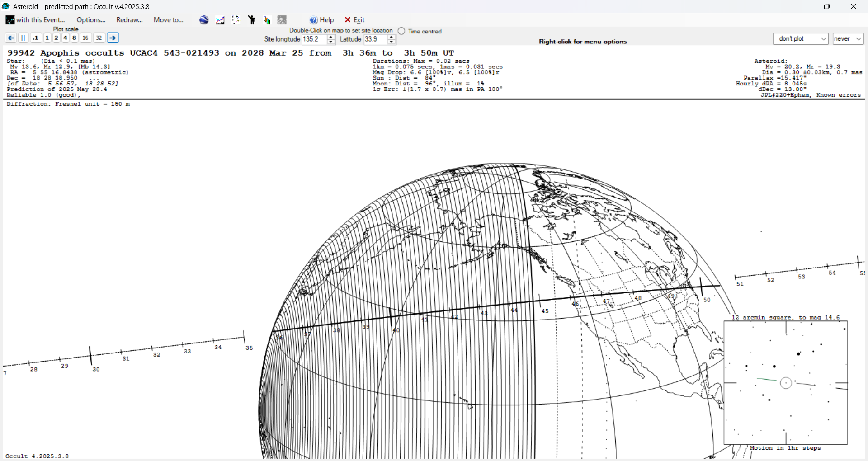
Task: Click 'Diffraction: Fresnel unit = 150 m' text
Action: coord(68,104)
